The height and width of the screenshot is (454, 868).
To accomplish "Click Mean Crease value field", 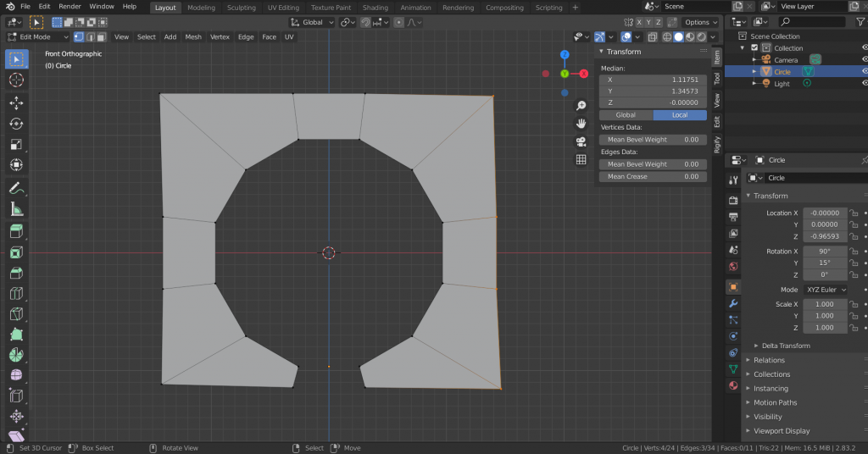I will click(x=654, y=176).
